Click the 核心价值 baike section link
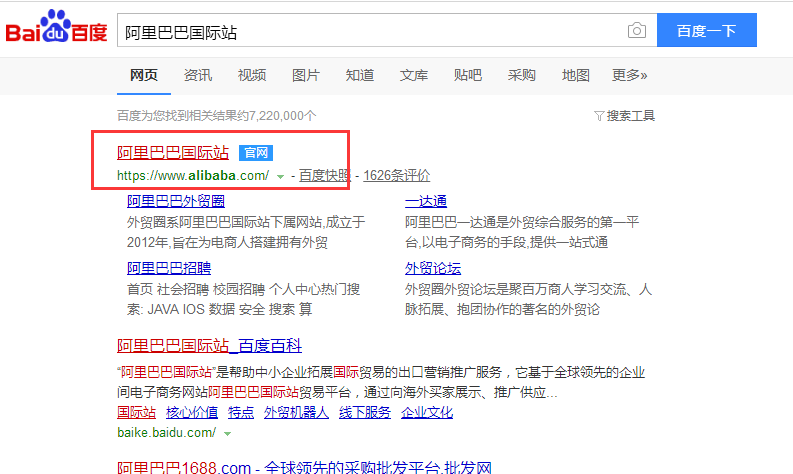This screenshot has height=474, width=793. coord(192,413)
